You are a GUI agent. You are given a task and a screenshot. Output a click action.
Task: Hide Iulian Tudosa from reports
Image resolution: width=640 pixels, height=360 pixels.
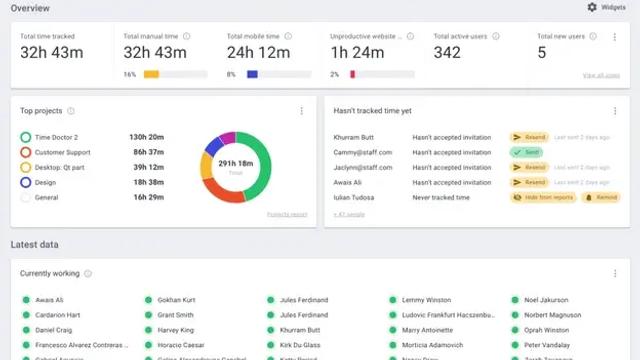coord(543,198)
